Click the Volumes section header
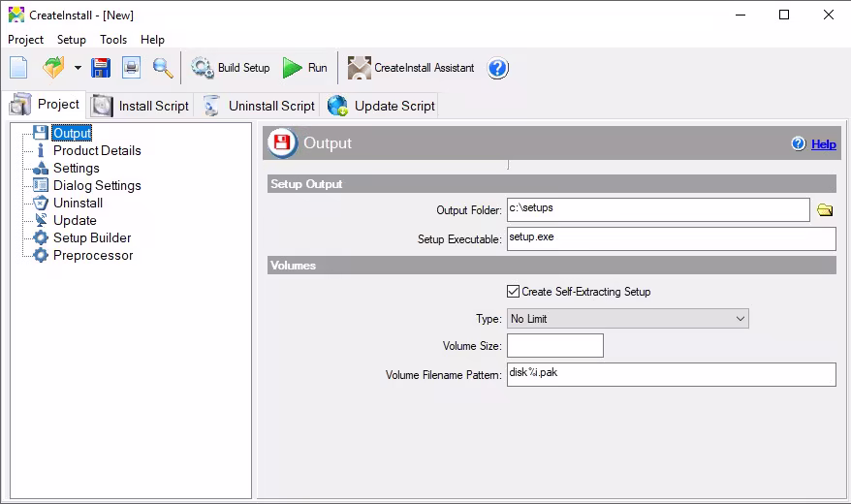Viewport: 851px width, 504px height. point(552,266)
